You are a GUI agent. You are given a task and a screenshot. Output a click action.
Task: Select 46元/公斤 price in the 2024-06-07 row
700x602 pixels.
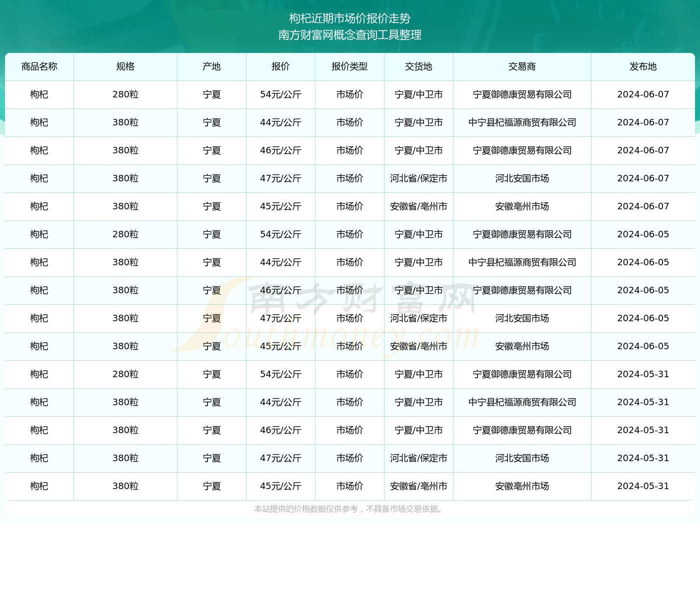tap(280, 150)
